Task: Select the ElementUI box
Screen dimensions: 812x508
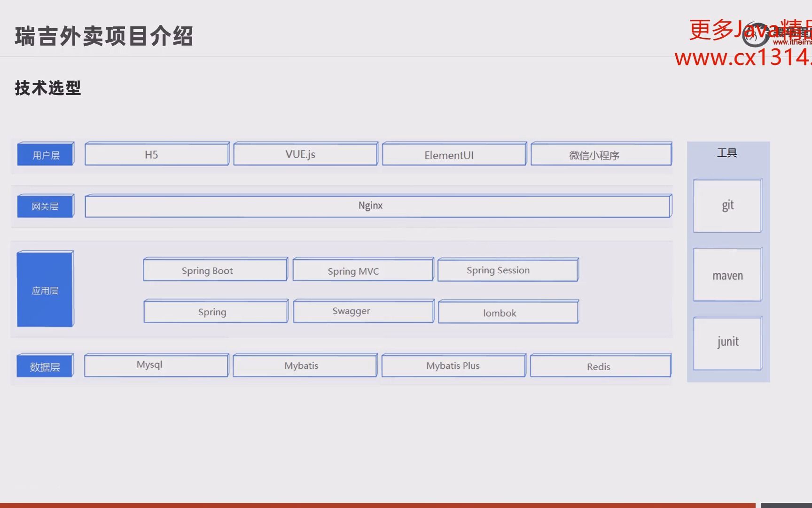Action: point(454,154)
